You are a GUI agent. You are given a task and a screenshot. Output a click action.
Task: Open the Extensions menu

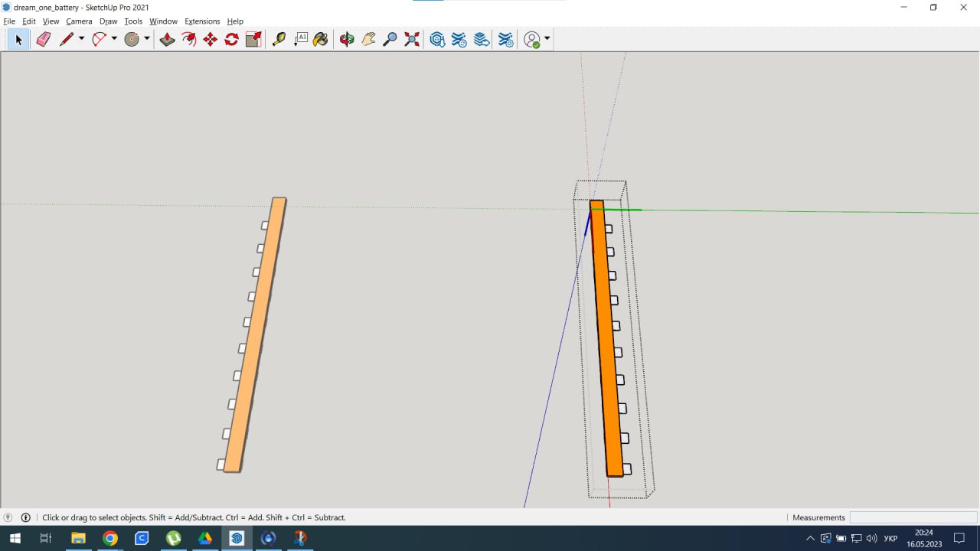click(x=202, y=21)
